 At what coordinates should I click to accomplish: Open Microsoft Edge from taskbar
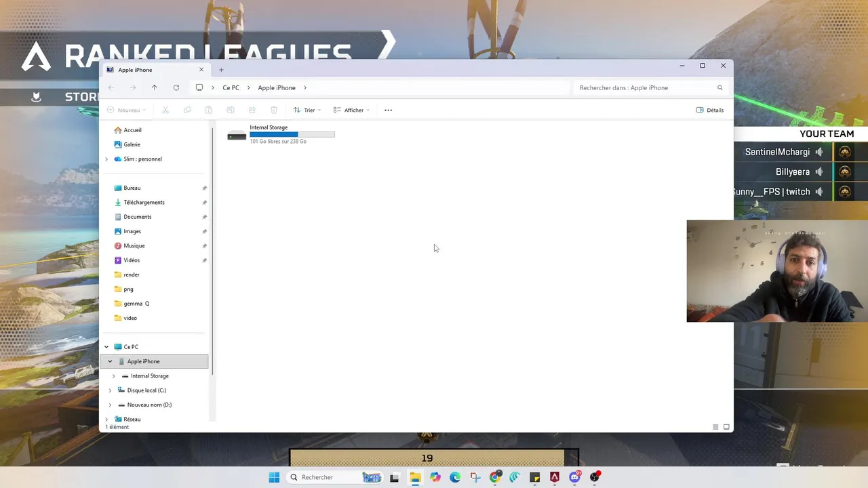(x=455, y=477)
